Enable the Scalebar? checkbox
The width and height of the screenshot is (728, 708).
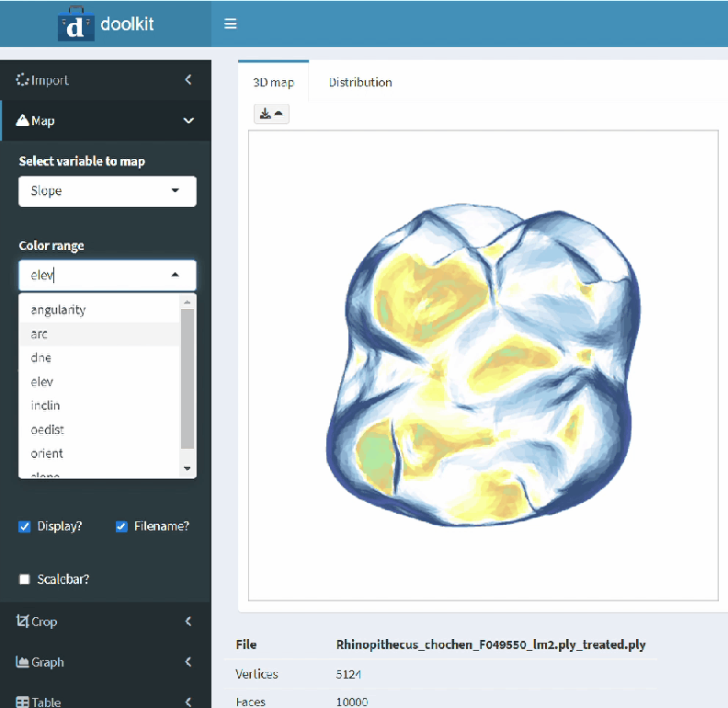[25, 579]
